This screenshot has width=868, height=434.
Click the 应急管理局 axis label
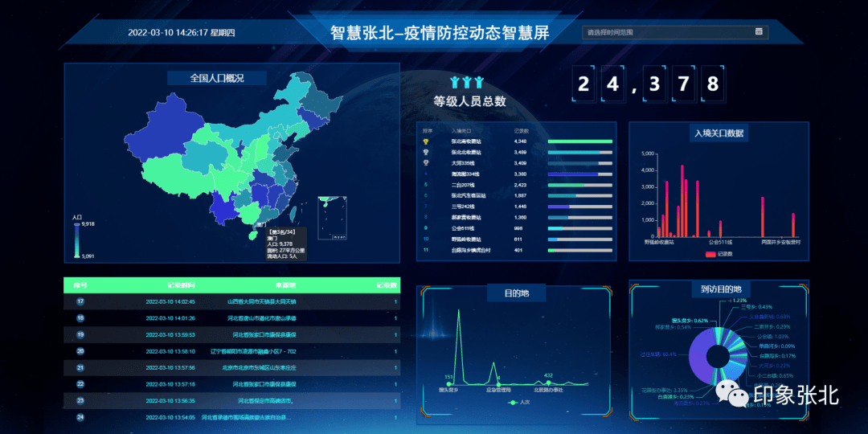[498, 391]
